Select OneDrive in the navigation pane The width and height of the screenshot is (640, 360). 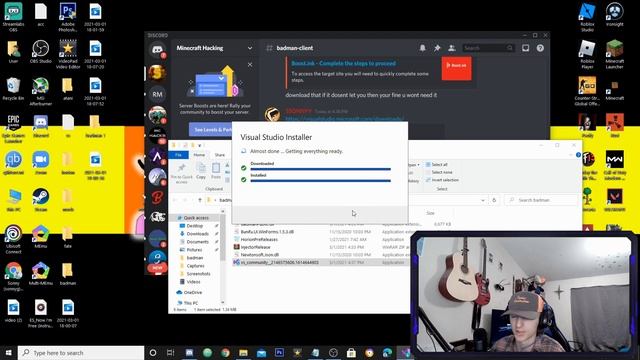click(193, 293)
